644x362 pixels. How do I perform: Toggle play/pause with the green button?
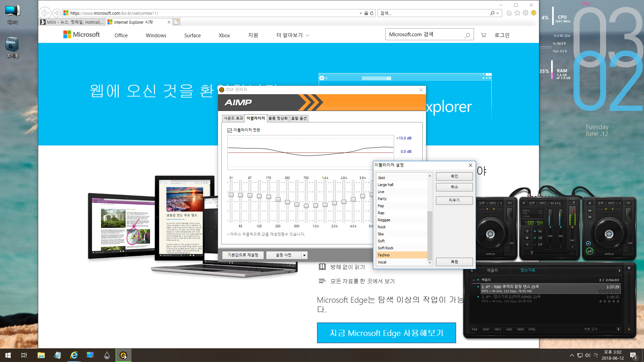[590, 251]
